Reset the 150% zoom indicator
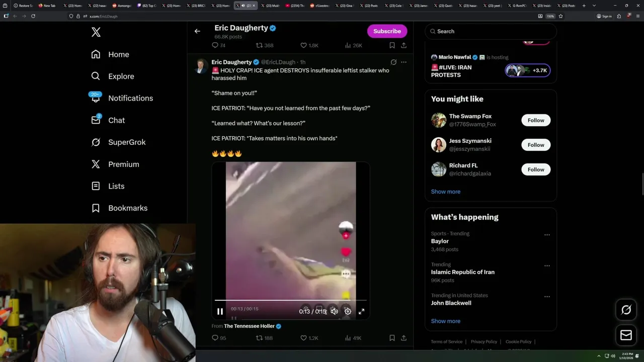The image size is (644, 362). pos(550,16)
